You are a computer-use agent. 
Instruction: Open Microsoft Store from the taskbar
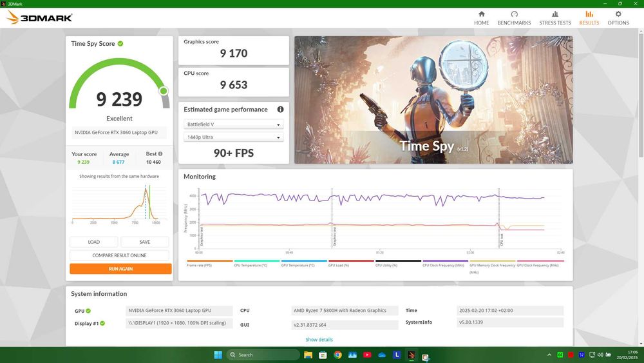click(x=323, y=355)
